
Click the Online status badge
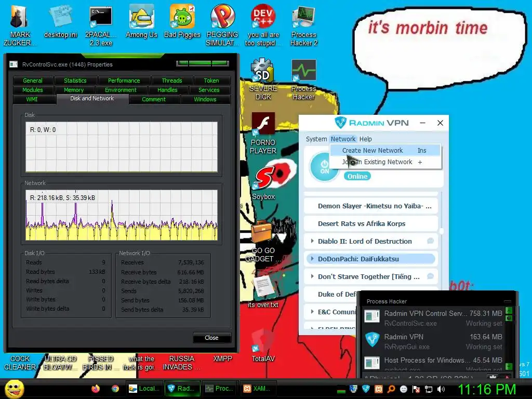point(357,176)
